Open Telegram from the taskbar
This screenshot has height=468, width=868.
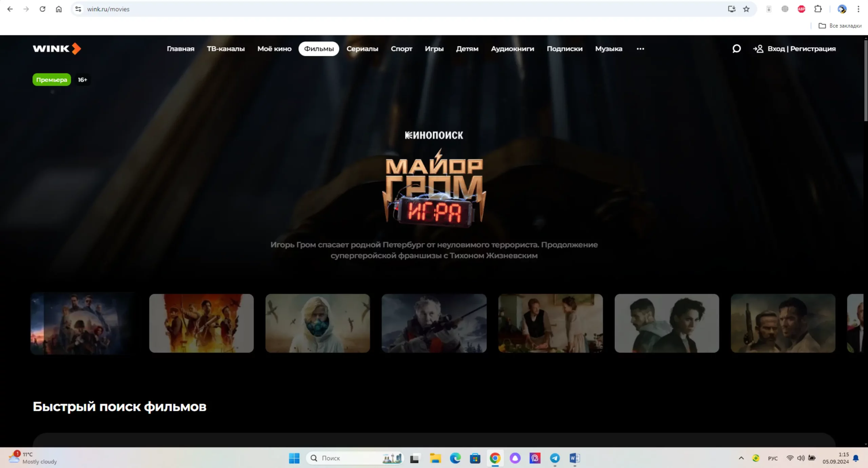(555, 458)
